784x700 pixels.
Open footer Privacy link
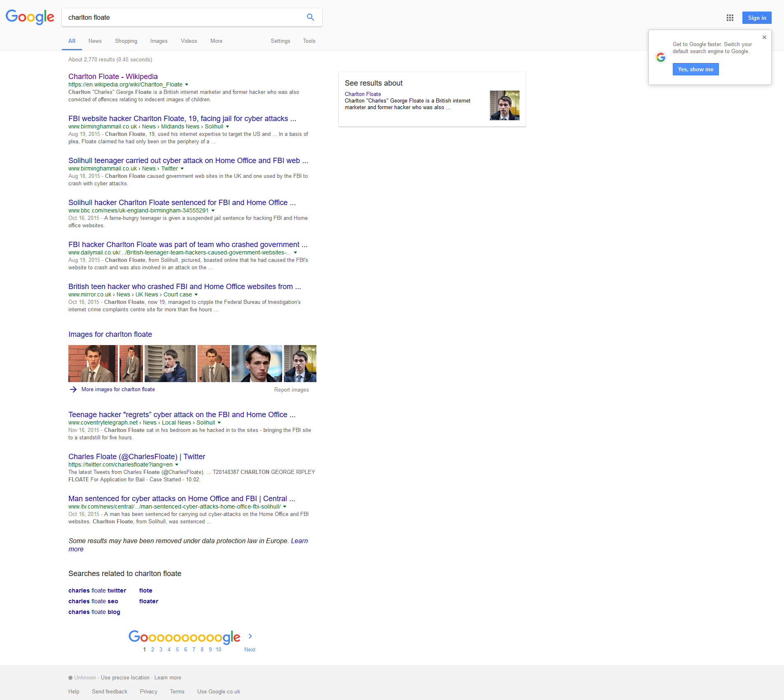(x=148, y=692)
